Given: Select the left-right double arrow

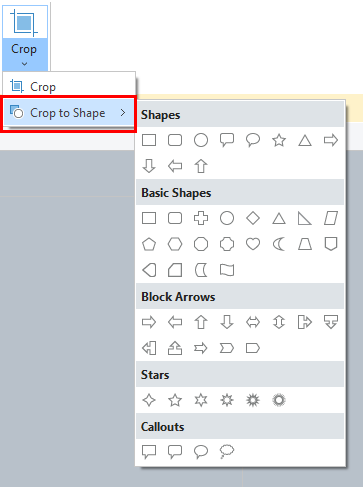Looking at the screenshot, I should click(253, 322).
